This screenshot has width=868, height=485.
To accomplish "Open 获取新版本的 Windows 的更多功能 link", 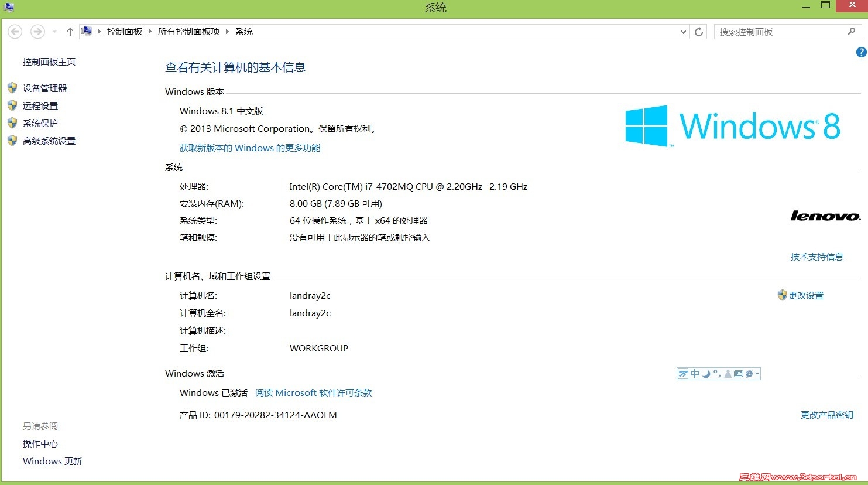I will tap(250, 148).
